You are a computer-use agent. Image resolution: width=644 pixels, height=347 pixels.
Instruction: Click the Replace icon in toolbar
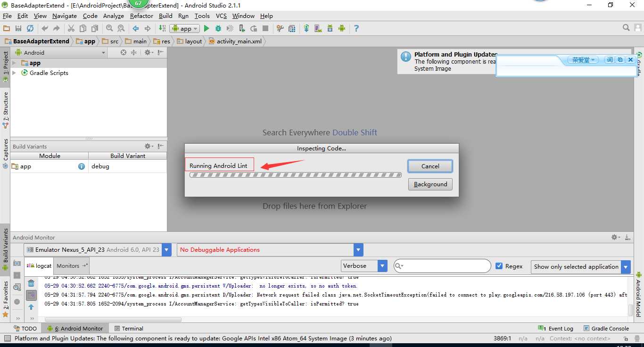point(121,29)
